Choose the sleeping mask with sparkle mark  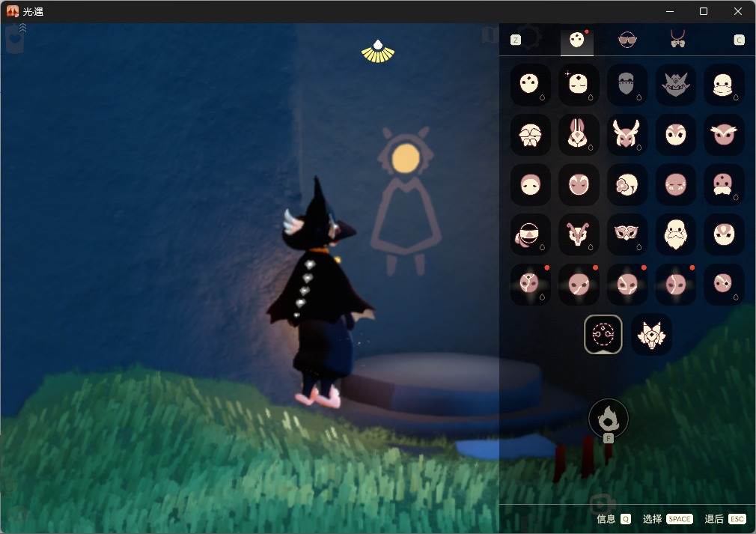click(x=579, y=84)
